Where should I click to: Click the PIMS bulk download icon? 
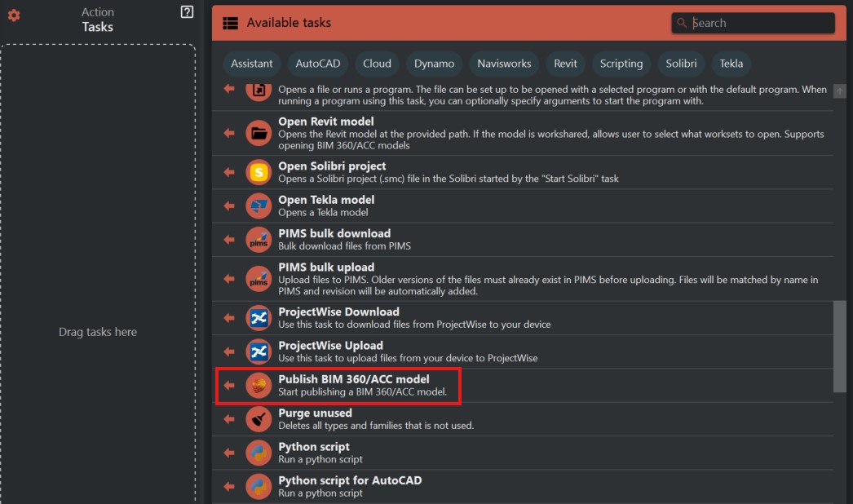(x=259, y=240)
